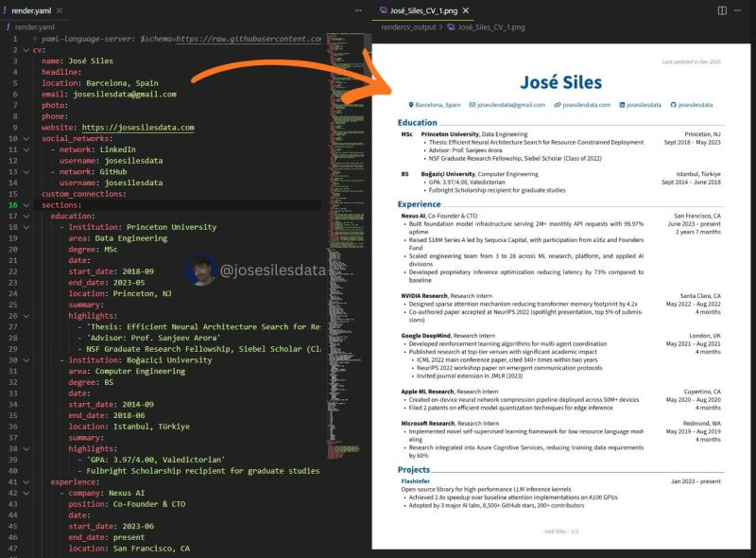Click 'area: Data Engineering' in the editor
756x558 pixels.
pos(117,238)
